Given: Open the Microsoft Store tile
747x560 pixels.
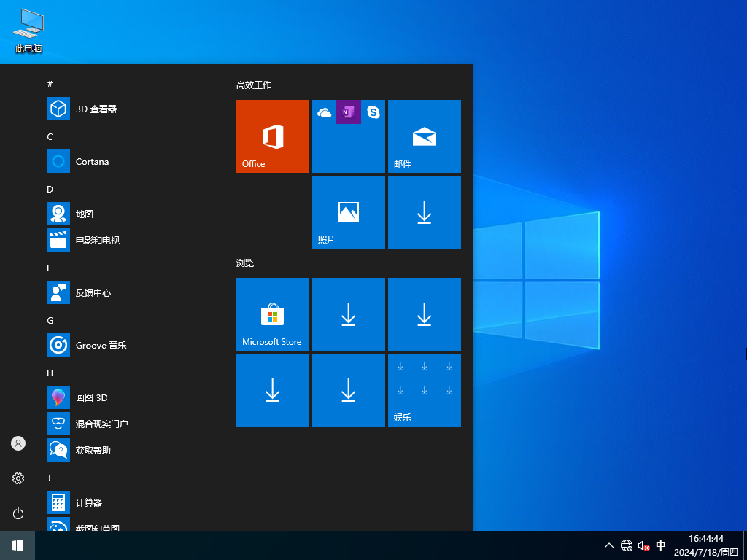Looking at the screenshot, I should 272,314.
